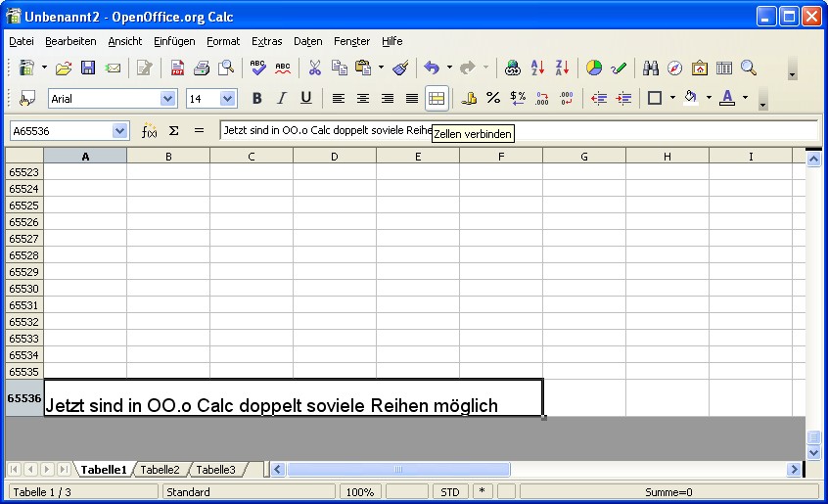Click the New document icon
Viewport: 828px width, 504px height.
[x=26, y=69]
